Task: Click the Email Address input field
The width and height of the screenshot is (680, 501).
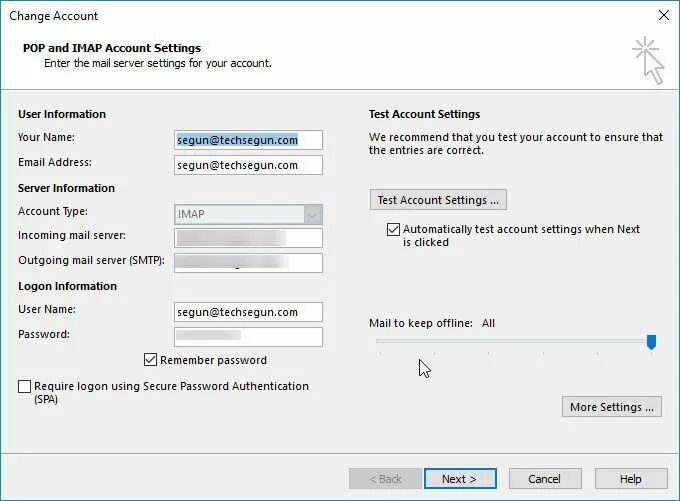Action: pos(248,165)
